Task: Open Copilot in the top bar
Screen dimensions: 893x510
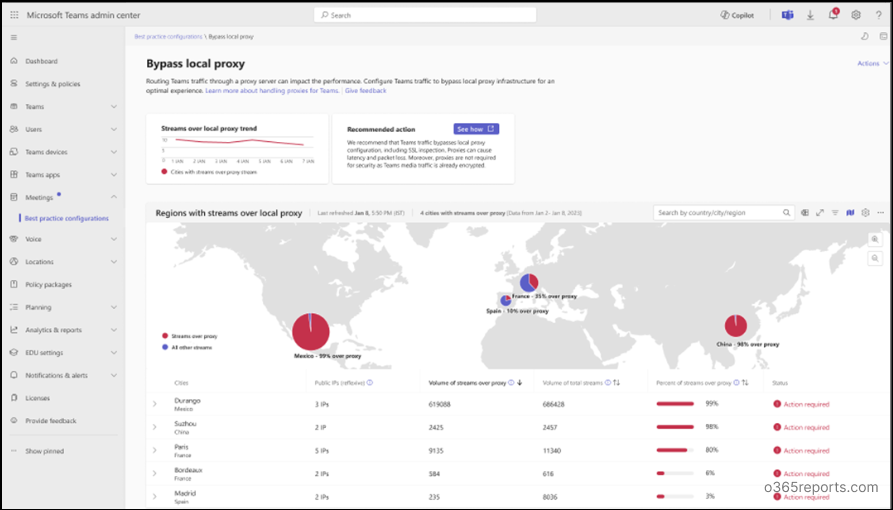Action: click(737, 15)
